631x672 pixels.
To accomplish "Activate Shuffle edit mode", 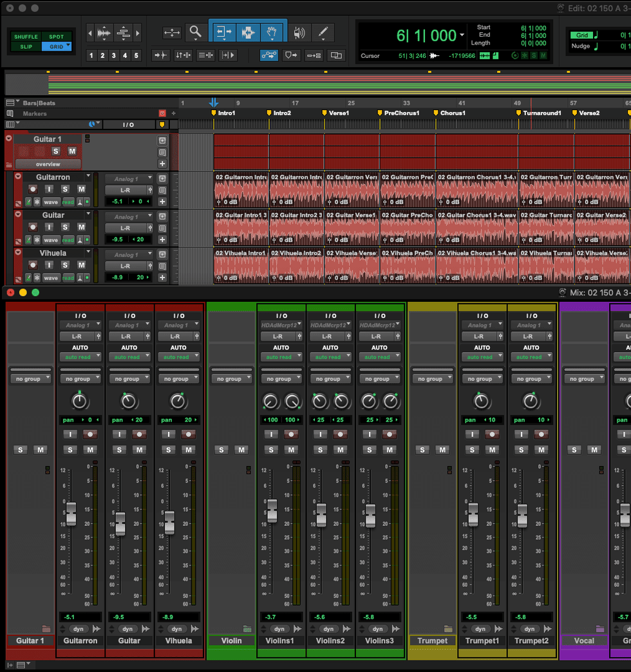I will (26, 37).
